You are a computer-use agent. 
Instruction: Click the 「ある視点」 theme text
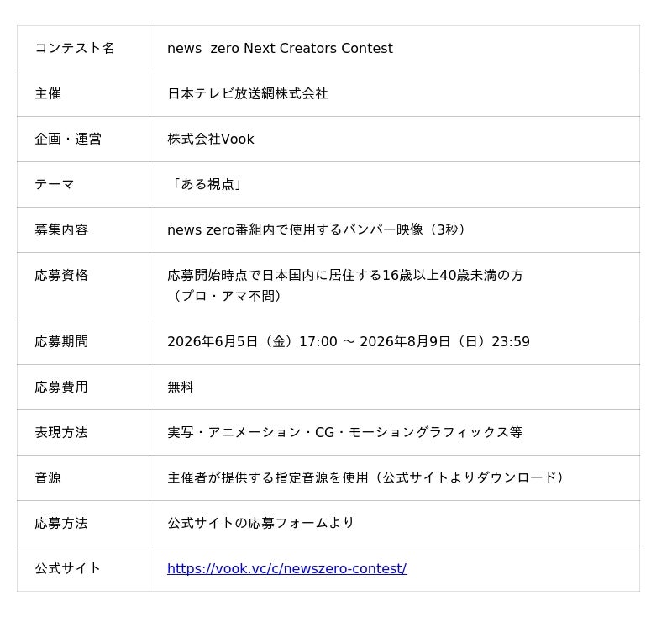(207, 184)
